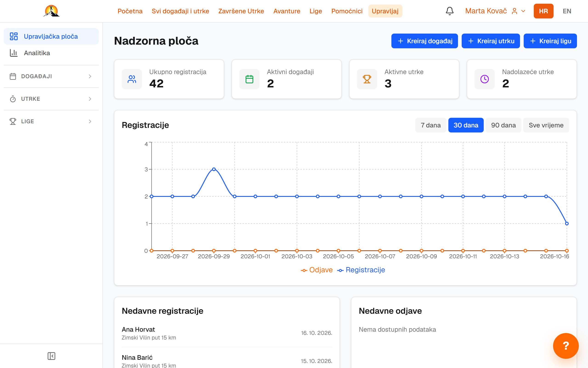Click the LIGE trophy icon in sidebar
The width and height of the screenshot is (588, 368).
13,121
